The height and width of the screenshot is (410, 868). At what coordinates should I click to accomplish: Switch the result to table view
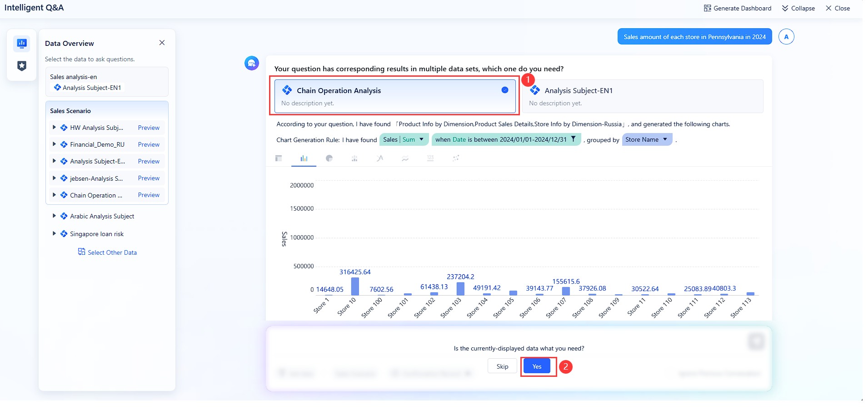[x=279, y=158]
